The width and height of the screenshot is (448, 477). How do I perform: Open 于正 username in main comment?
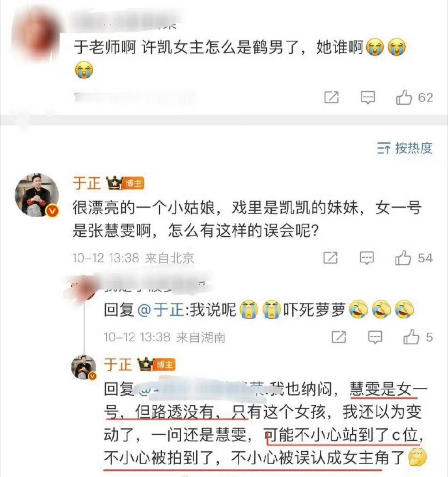pyautogui.click(x=87, y=183)
